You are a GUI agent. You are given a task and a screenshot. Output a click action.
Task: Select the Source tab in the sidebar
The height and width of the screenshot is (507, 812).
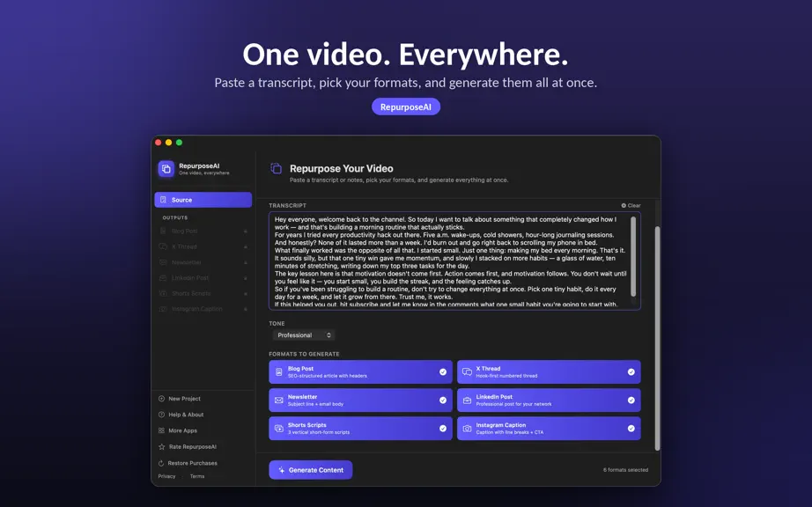click(203, 200)
